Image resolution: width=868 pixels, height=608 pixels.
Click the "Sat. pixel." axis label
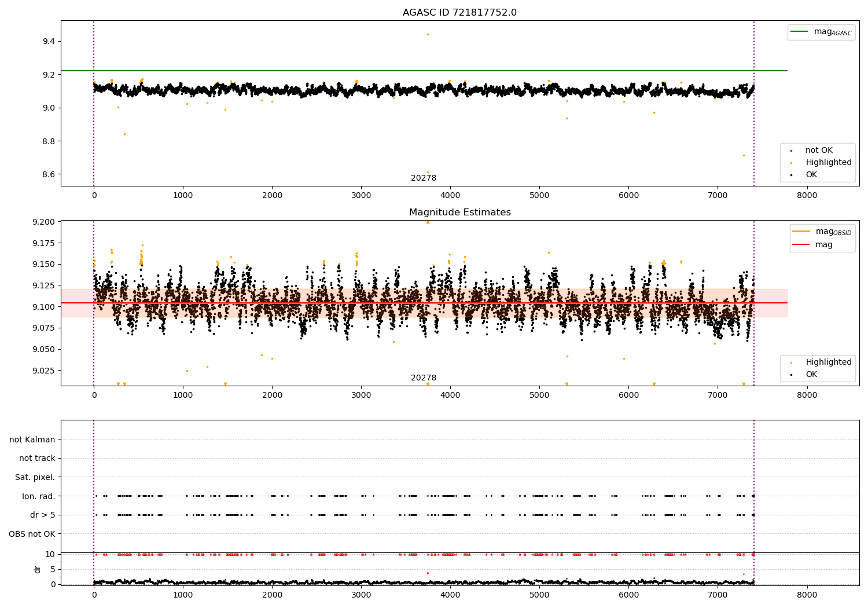click(35, 477)
